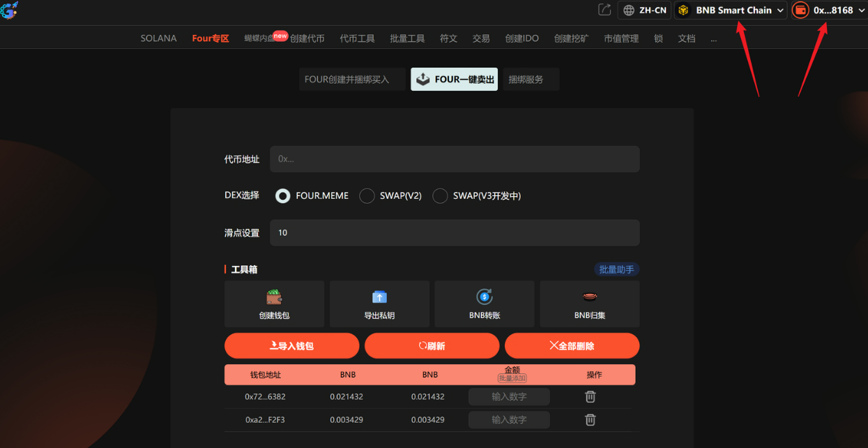
Task: Switch to the FOUR创建并捆绑买入 tab
Action: (351, 79)
